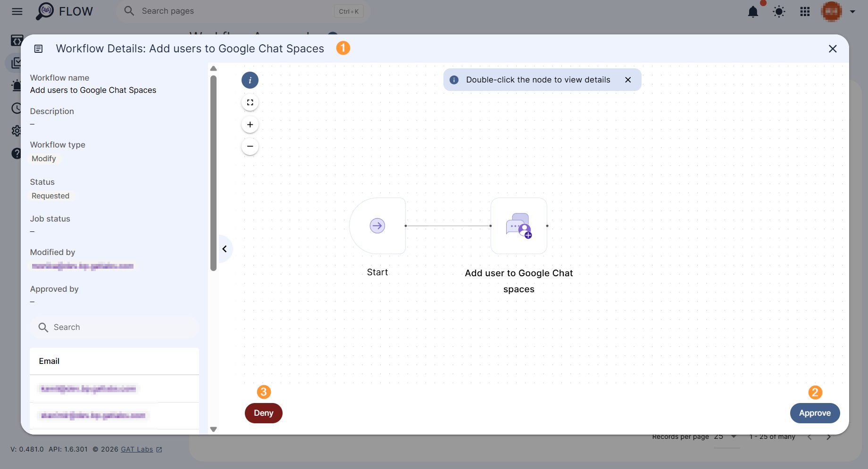This screenshot has width=868, height=469.
Task: Open the Records per page dropdown
Action: pyautogui.click(x=726, y=437)
